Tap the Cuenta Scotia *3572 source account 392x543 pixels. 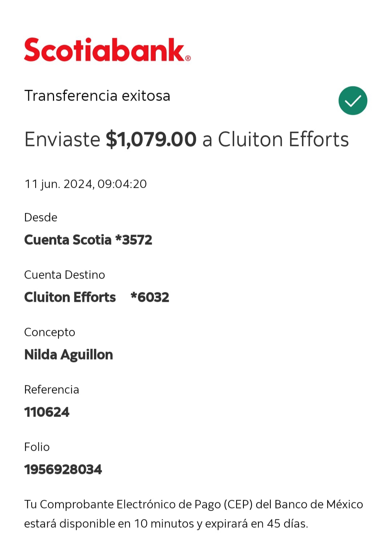coord(88,240)
